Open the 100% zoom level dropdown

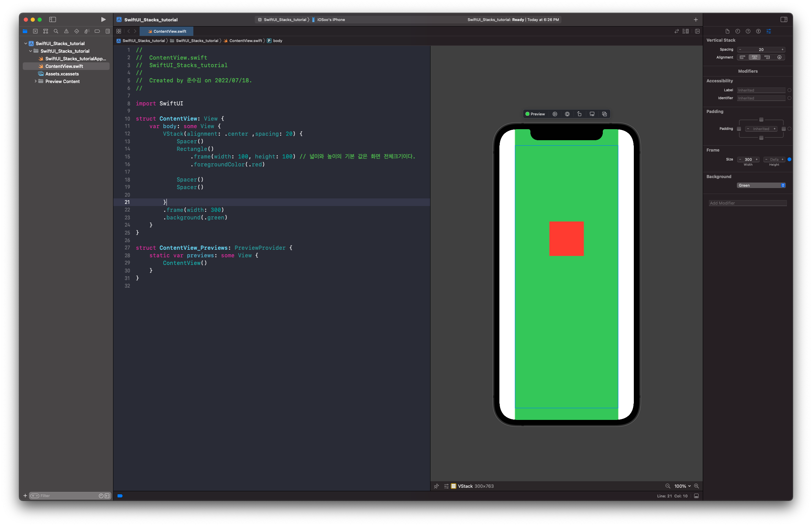[682, 486]
